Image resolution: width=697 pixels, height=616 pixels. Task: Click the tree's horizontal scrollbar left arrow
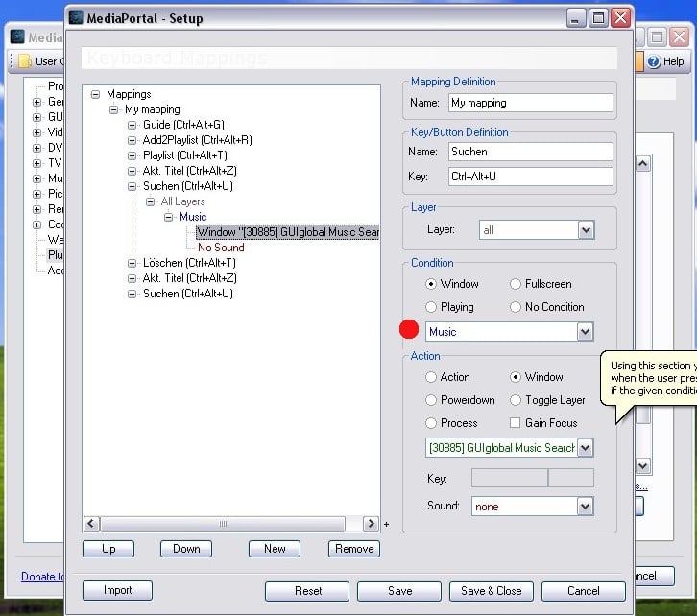point(92,524)
